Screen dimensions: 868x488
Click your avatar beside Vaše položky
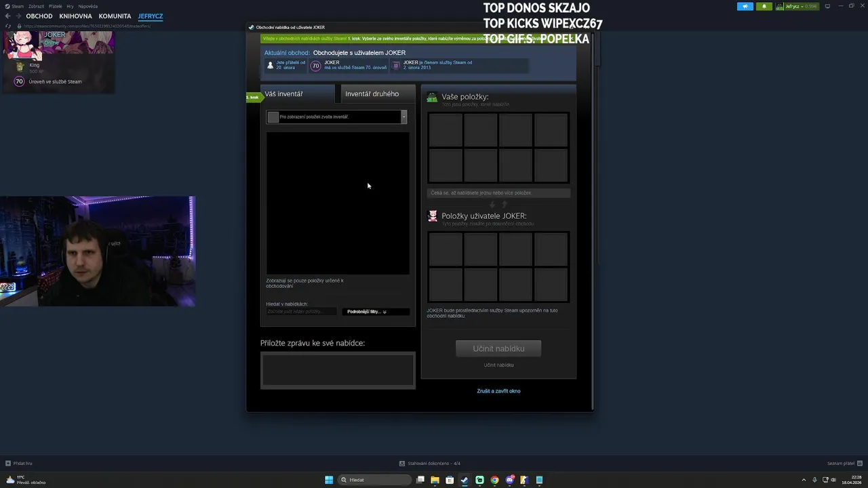click(x=432, y=98)
